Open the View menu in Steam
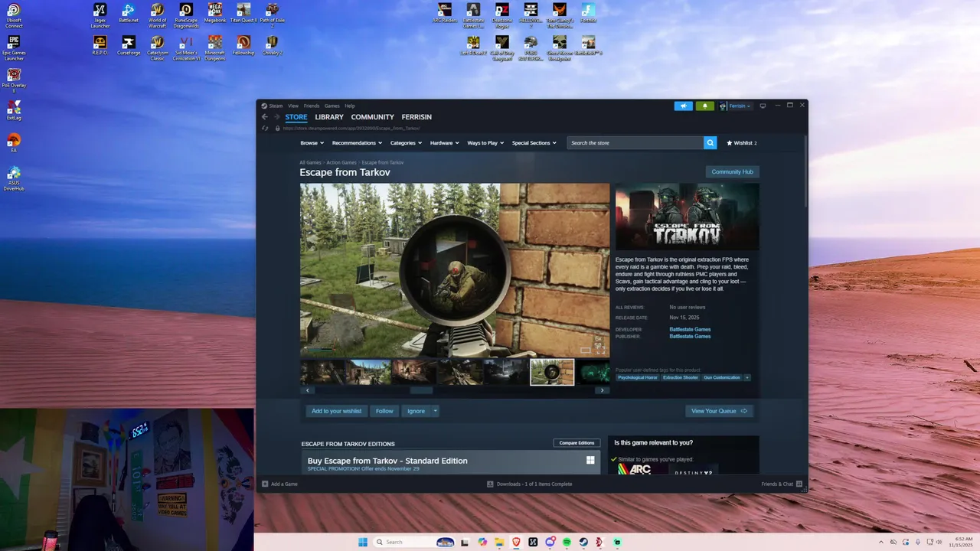The width and height of the screenshot is (980, 551). click(293, 106)
